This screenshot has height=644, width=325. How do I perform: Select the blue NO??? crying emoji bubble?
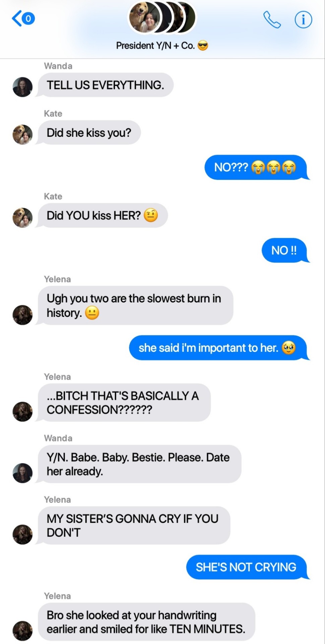256,167
